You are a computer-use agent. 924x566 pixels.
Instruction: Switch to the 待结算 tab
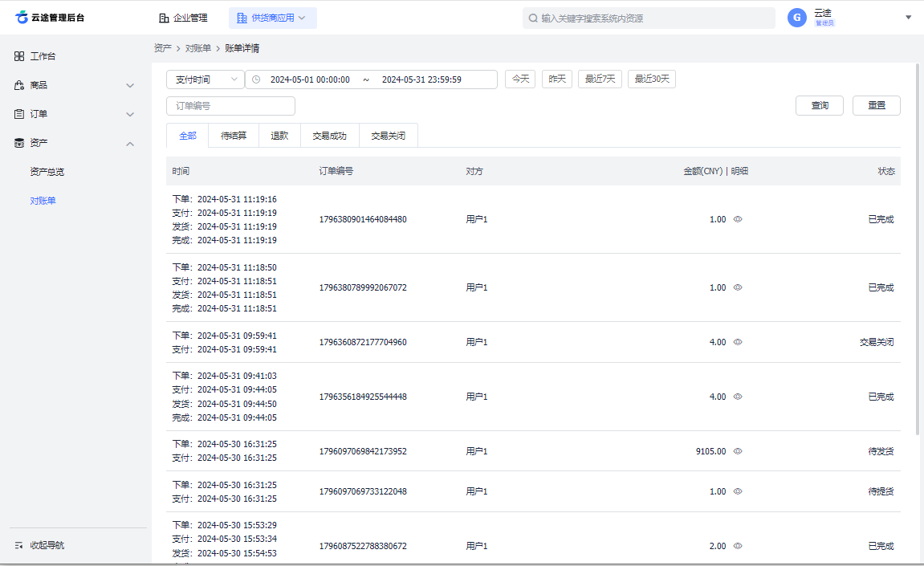(x=234, y=136)
